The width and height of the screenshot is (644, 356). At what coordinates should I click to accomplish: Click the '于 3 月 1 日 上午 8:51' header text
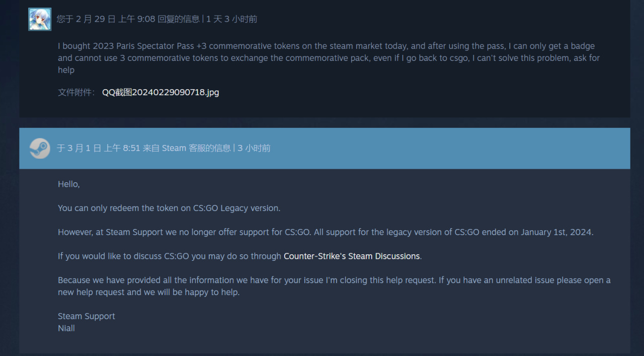click(x=98, y=148)
